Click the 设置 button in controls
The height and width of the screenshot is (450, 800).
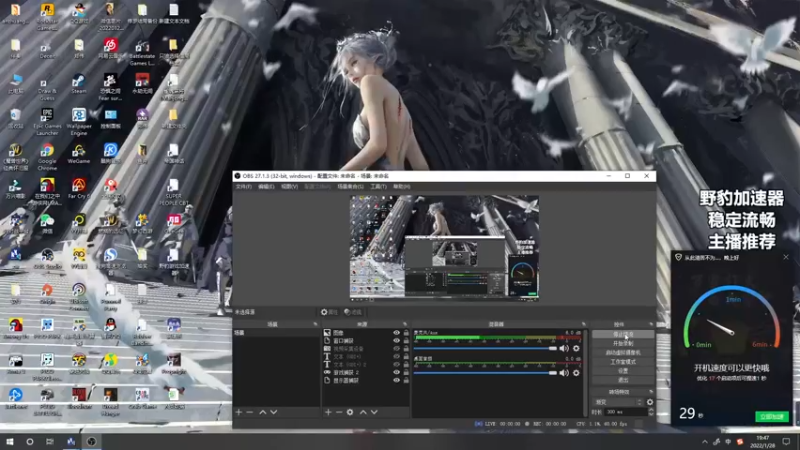[622, 371]
